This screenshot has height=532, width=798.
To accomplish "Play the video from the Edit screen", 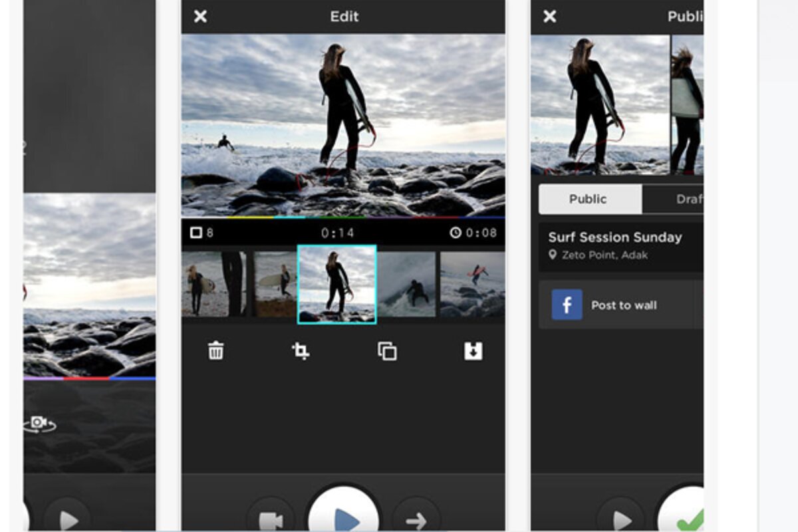I will click(343, 512).
